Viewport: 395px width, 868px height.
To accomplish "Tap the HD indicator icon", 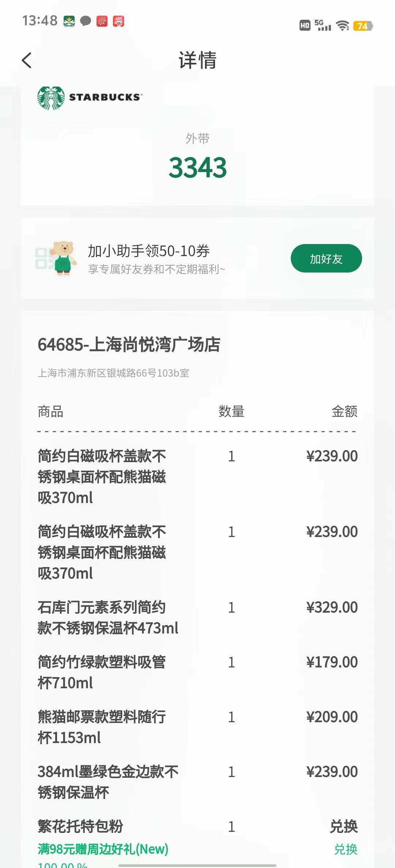I will coord(305,26).
